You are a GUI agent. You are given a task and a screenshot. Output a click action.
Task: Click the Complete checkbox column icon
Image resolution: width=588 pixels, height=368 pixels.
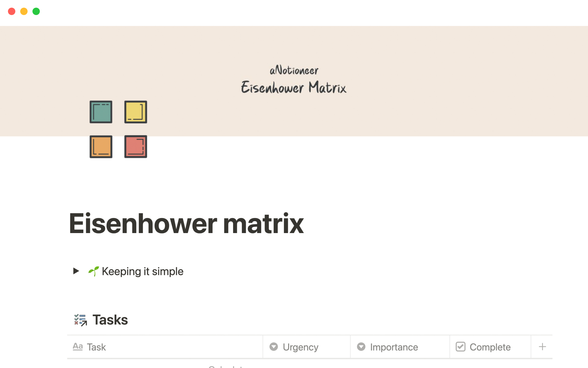click(460, 346)
